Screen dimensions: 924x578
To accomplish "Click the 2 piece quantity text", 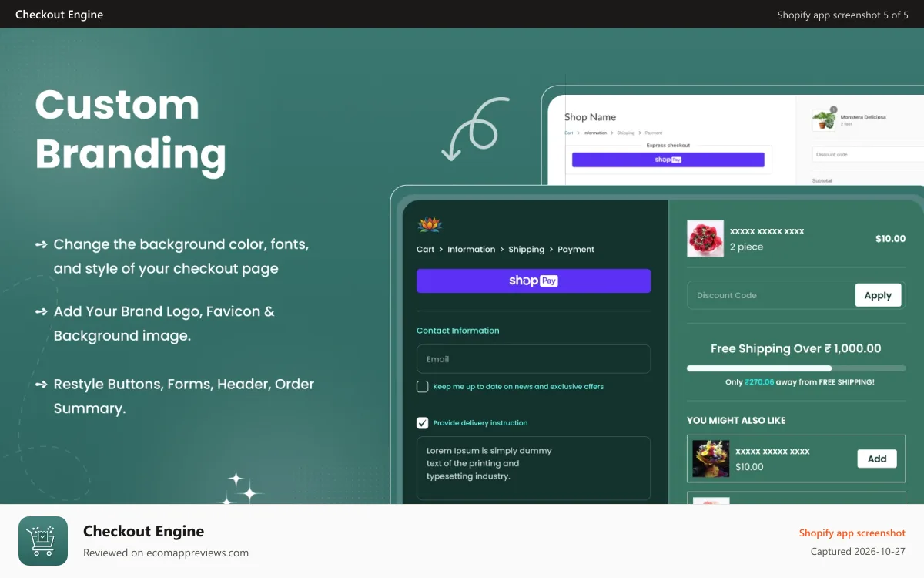I will tap(746, 247).
